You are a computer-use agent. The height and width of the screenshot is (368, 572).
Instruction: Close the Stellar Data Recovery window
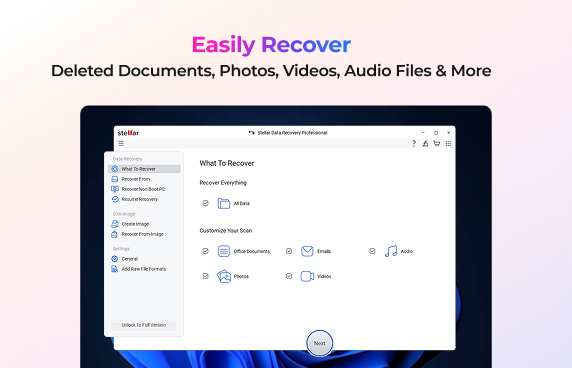[448, 133]
